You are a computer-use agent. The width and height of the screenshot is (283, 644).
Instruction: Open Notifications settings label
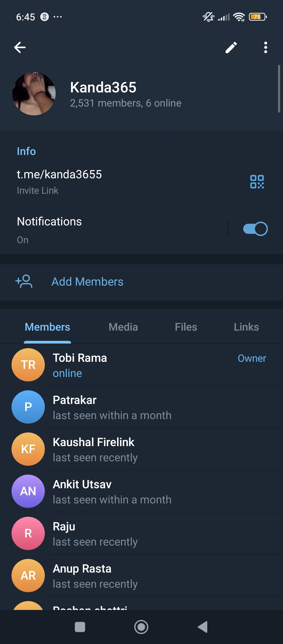[49, 222]
